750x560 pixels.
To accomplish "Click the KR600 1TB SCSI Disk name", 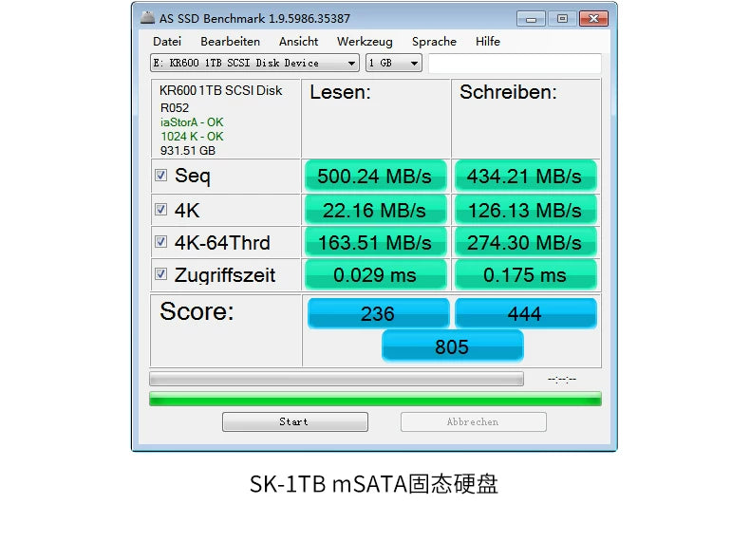I will click(220, 90).
